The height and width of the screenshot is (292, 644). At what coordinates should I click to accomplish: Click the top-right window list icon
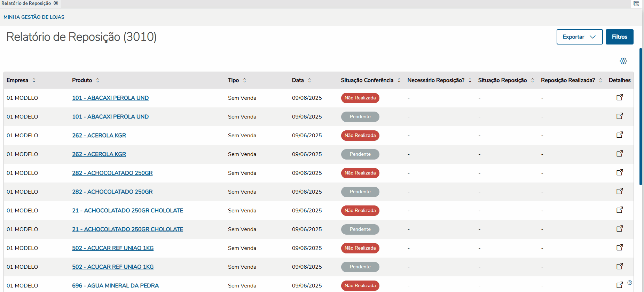(636, 3)
